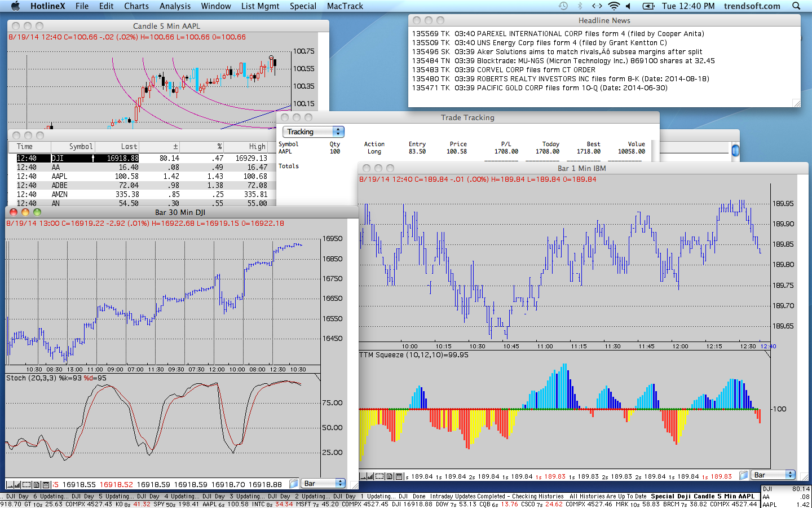Click the AAPL symbol in Trade Tracking
The height and width of the screenshot is (508, 812).
(285, 152)
